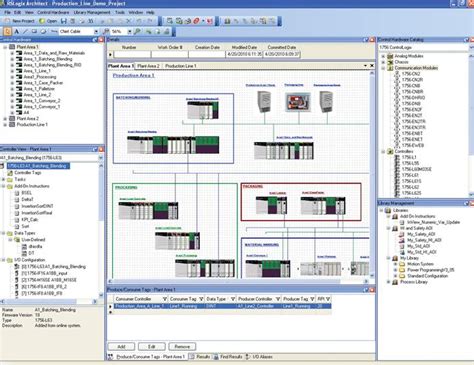The height and width of the screenshot is (365, 474).
Task: Click the left Engineering workstation tower in diagram
Action: (x=264, y=102)
